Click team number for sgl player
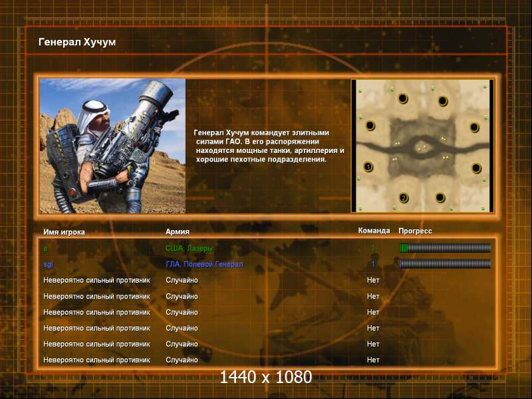 [373, 264]
